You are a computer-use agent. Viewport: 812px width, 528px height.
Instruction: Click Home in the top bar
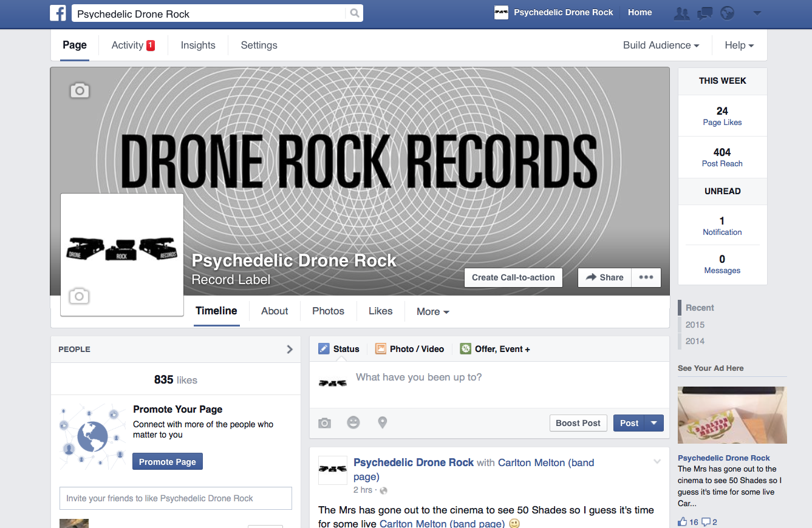640,12
